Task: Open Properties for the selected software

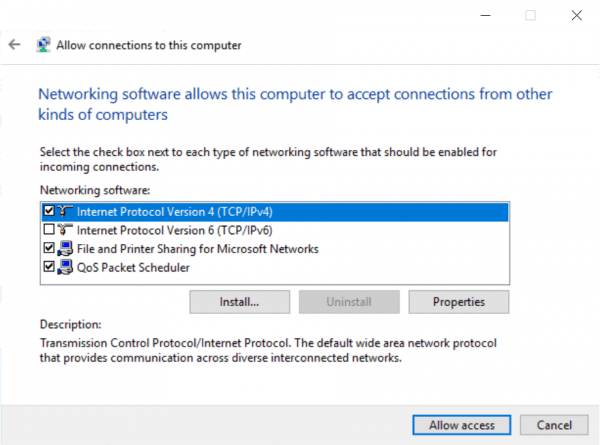Action: 459,301
